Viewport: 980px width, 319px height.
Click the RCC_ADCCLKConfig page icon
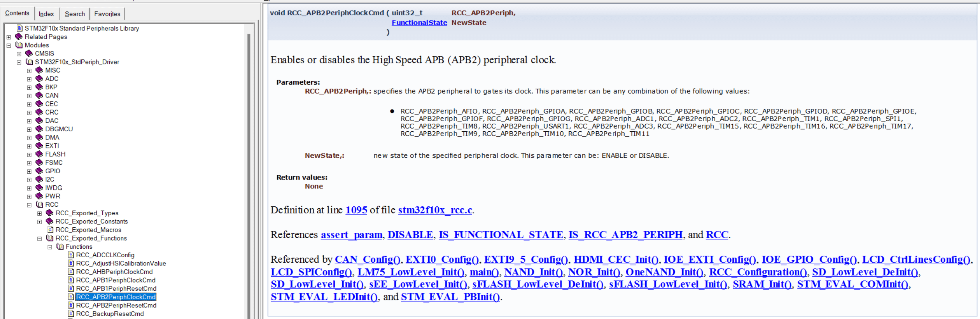point(71,255)
